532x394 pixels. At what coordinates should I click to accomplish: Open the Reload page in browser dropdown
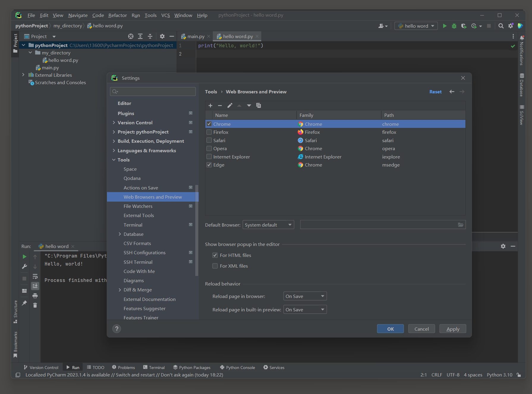point(305,296)
